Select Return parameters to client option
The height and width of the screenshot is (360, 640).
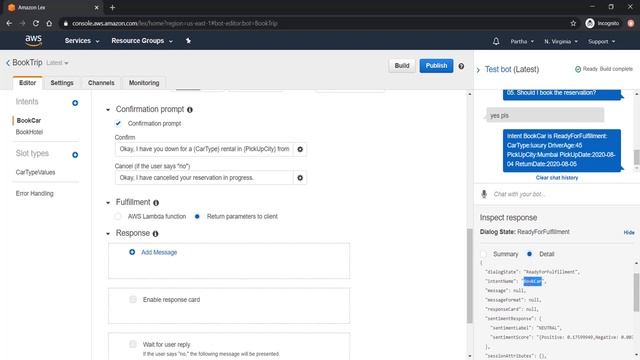(x=197, y=216)
